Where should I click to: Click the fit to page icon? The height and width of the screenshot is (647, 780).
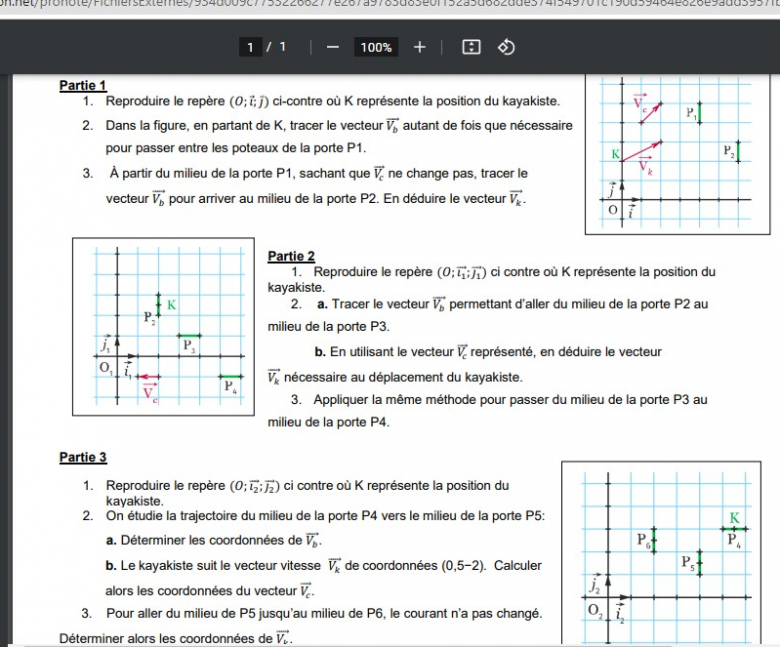point(471,47)
